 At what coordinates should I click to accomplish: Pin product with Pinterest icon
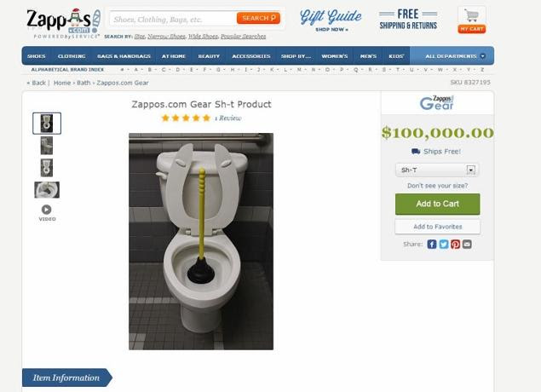click(456, 245)
